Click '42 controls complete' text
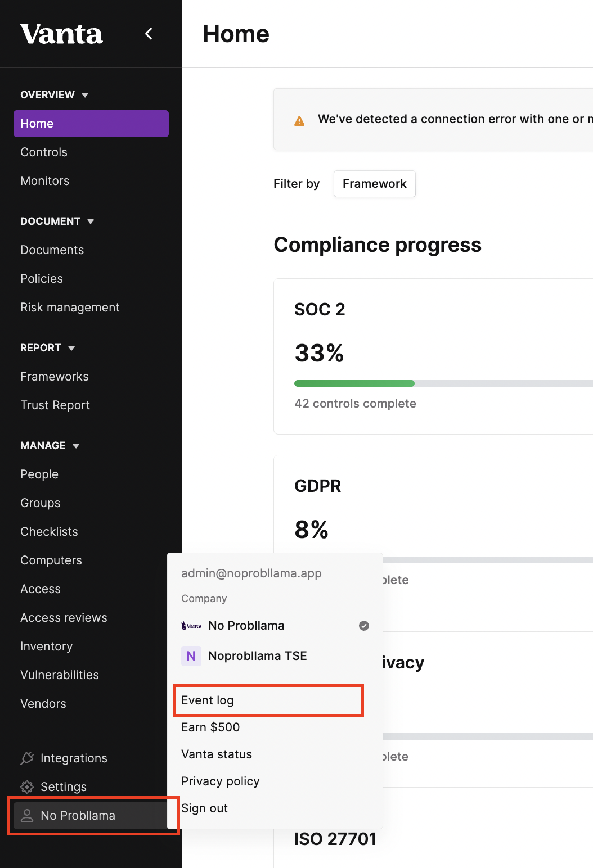The image size is (593, 868). [356, 404]
